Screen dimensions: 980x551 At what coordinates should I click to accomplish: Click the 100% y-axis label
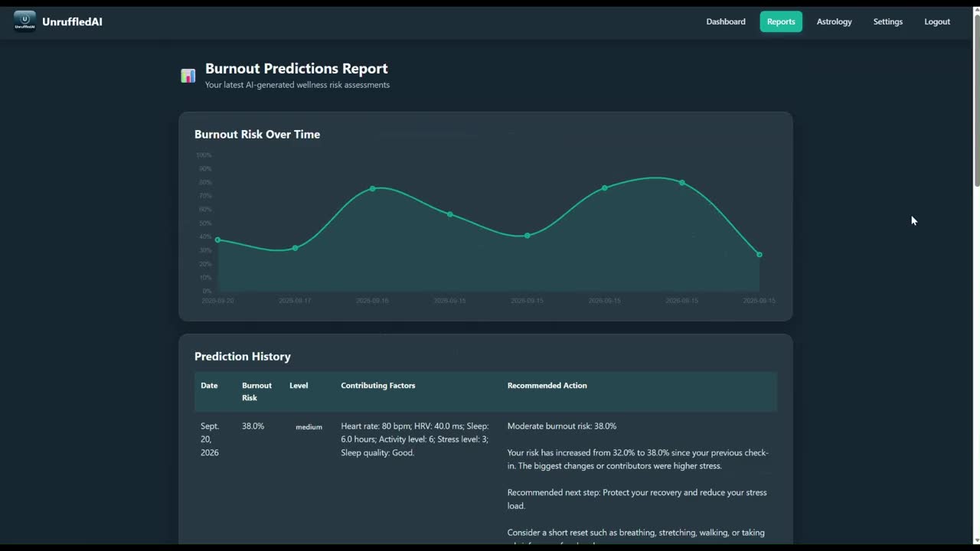tap(204, 155)
